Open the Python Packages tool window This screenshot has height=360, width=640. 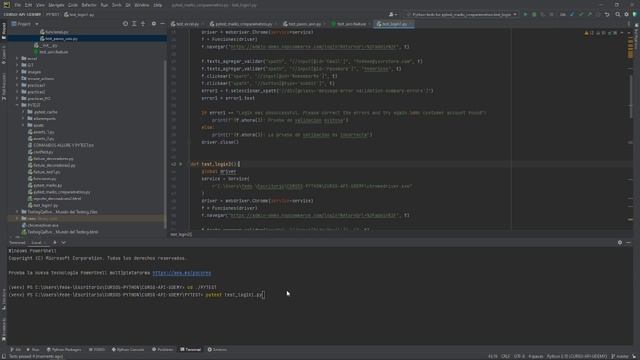point(64,350)
